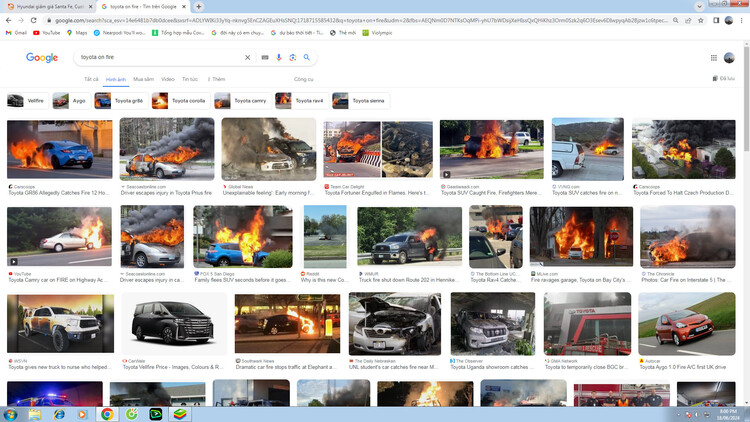Click the taskbar clock showing 8:00 PM
The image size is (750, 422).
(x=728, y=414)
